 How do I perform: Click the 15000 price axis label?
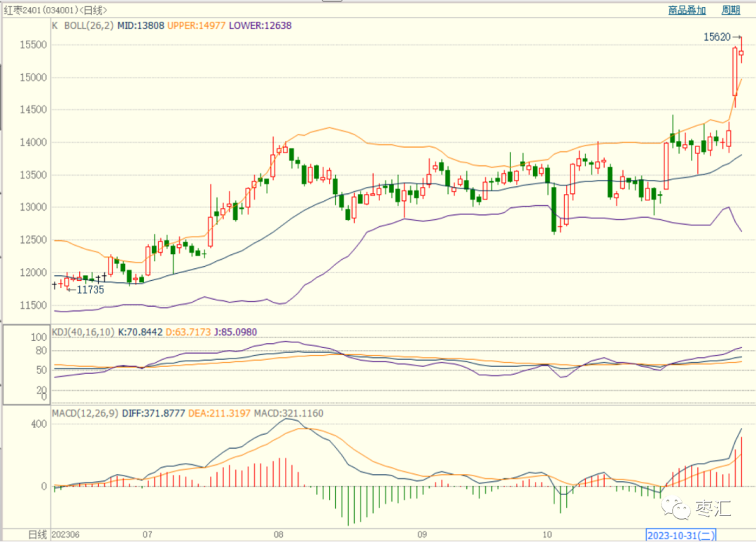(x=34, y=78)
